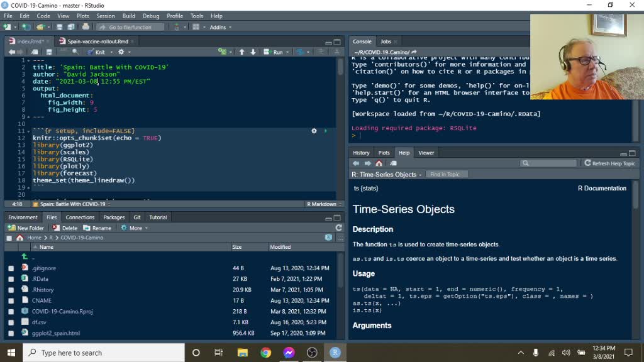Switch to the Spain-vaccine-rollout.Rmd tab

[x=97, y=41]
